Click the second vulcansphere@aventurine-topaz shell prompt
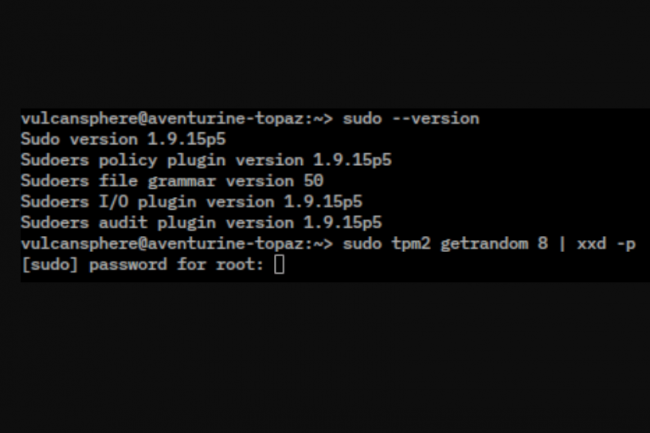The width and height of the screenshot is (650, 433). (176, 244)
